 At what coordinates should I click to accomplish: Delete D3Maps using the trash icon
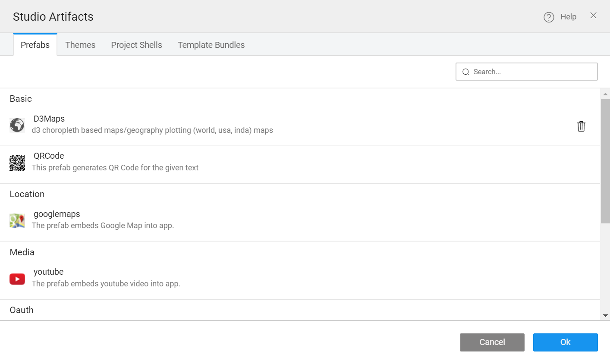(581, 126)
